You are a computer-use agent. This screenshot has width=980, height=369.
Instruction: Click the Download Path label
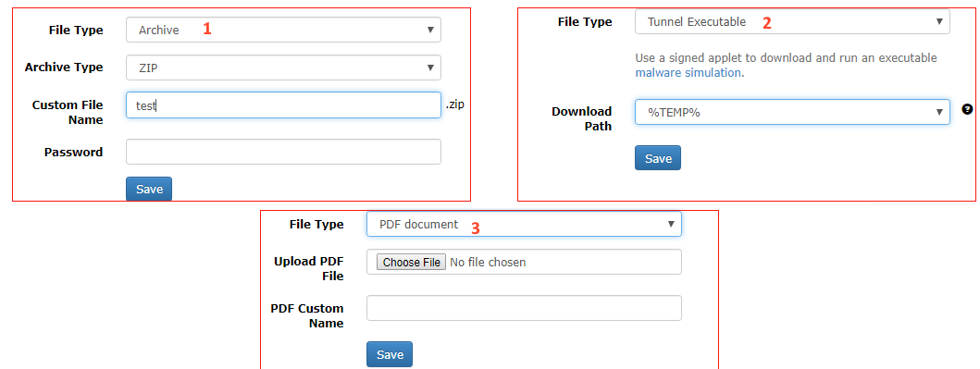[x=581, y=118]
